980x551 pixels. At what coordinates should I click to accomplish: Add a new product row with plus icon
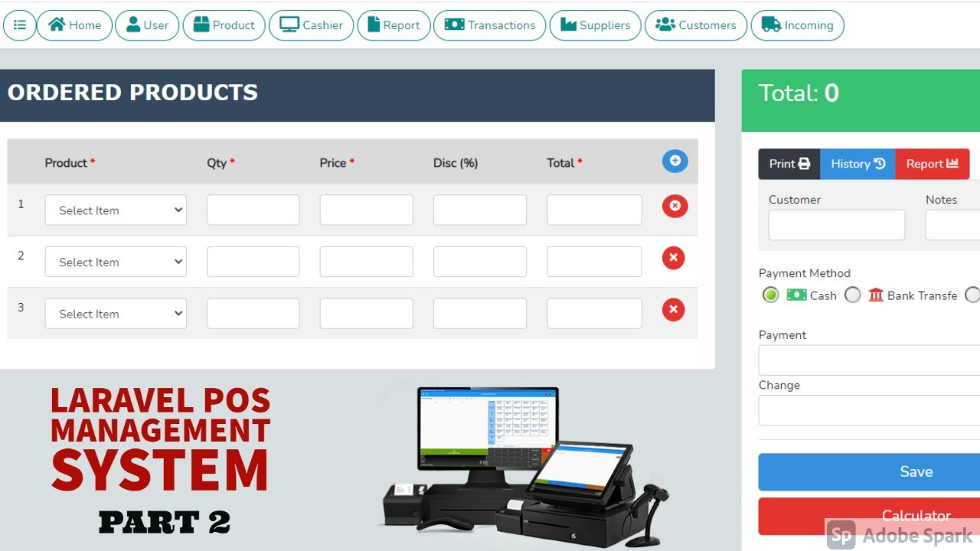pos(675,161)
